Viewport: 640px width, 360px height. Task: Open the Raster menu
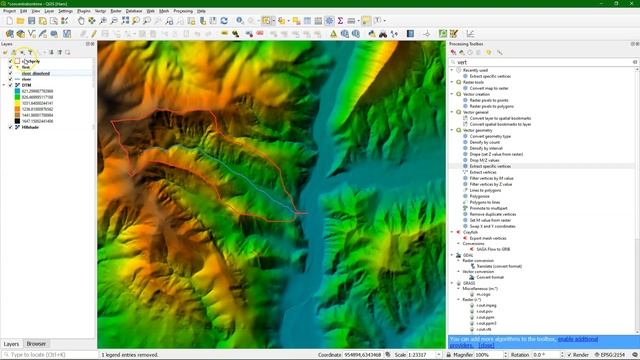coord(116,11)
